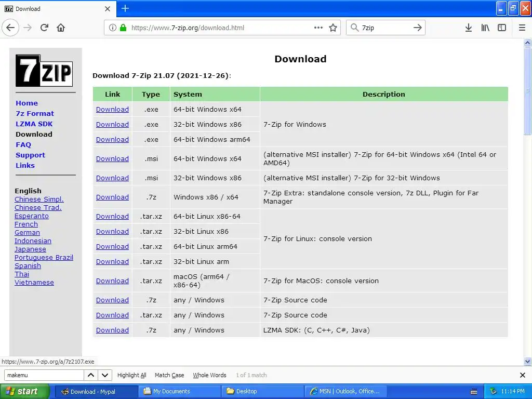Click the keyboard icon in system tray
Screen dimensions: 532x399
coord(474,392)
